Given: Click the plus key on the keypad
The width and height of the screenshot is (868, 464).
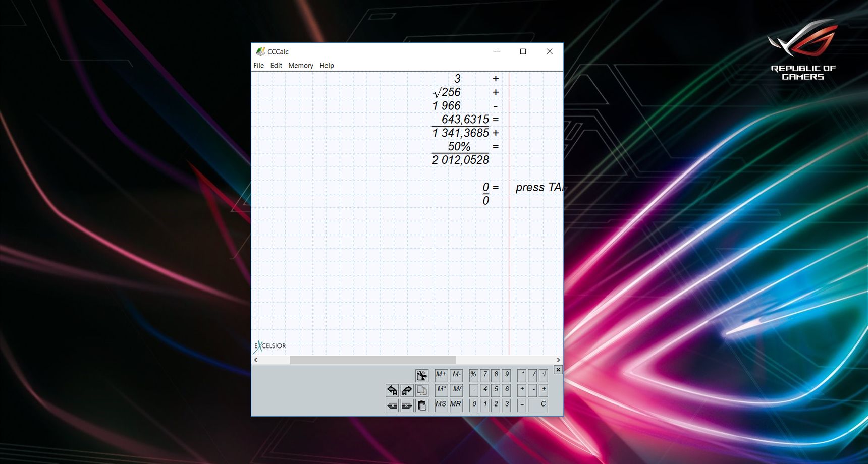Looking at the screenshot, I should pyautogui.click(x=522, y=390).
